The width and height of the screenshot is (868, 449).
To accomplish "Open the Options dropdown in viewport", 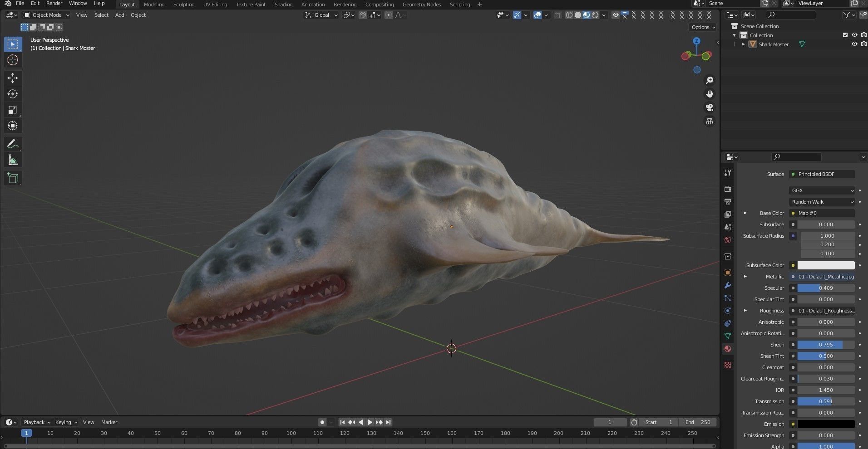I will 703,27.
